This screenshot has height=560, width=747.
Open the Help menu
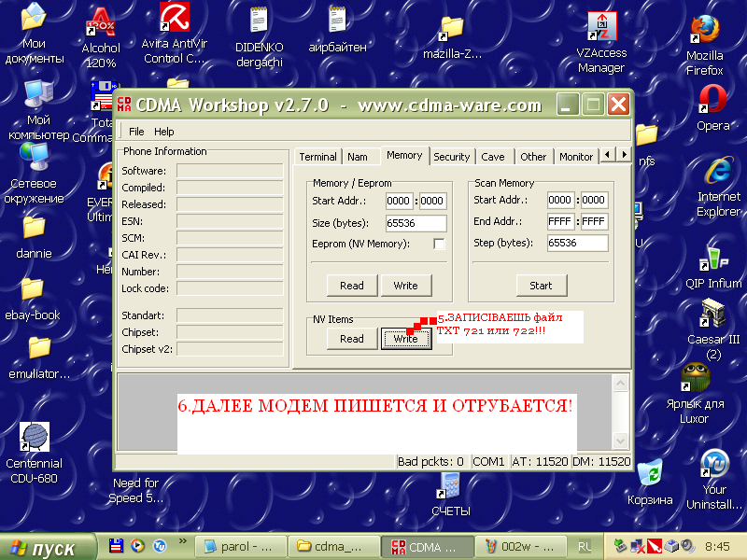click(x=164, y=132)
